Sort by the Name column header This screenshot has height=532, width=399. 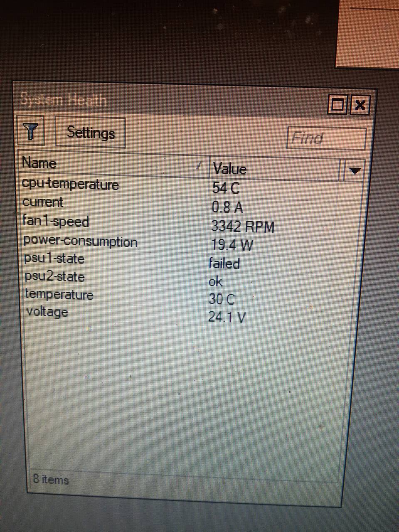coord(113,165)
